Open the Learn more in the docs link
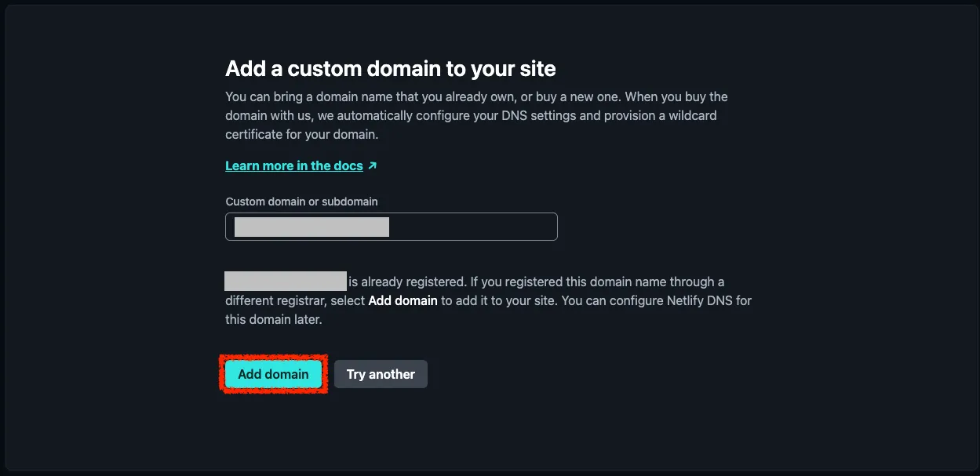 293,165
